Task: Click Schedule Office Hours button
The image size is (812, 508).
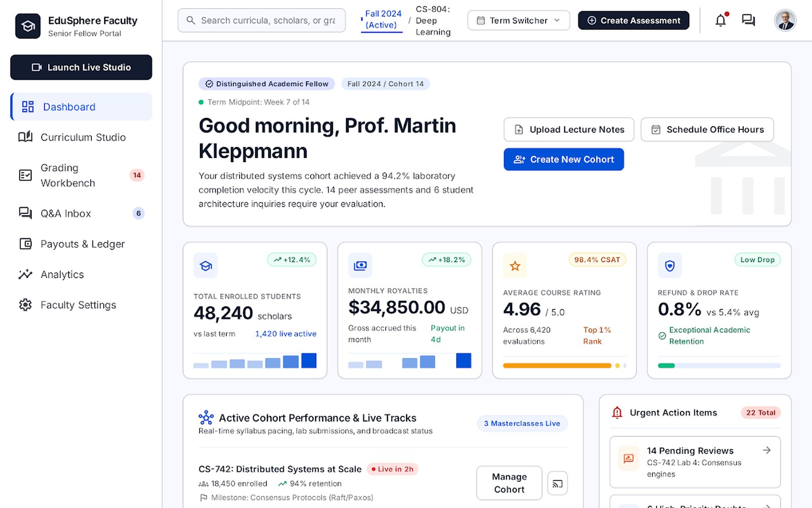Action: click(x=707, y=130)
